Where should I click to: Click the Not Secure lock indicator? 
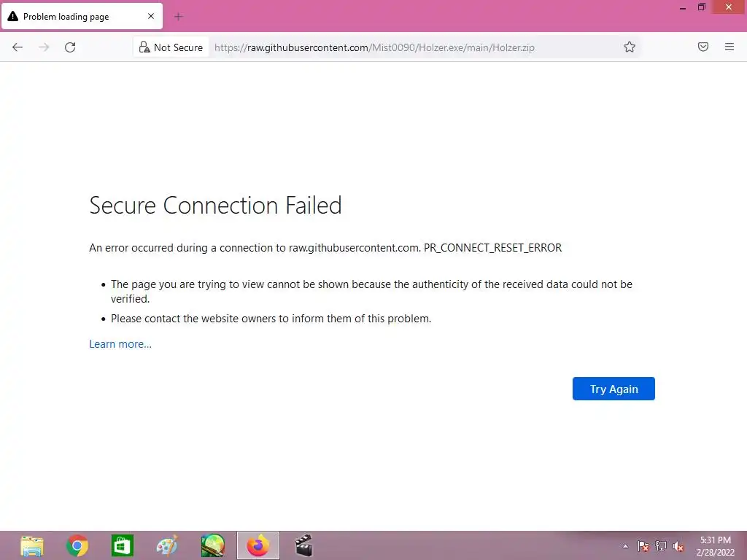pos(171,47)
